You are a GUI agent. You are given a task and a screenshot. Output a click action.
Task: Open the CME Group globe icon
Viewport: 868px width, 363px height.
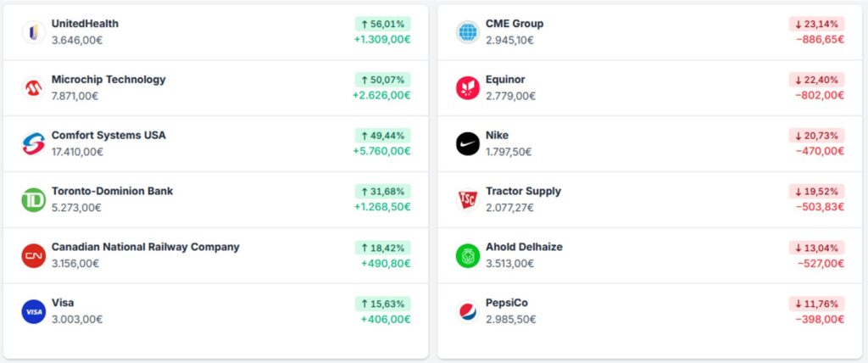(x=468, y=32)
